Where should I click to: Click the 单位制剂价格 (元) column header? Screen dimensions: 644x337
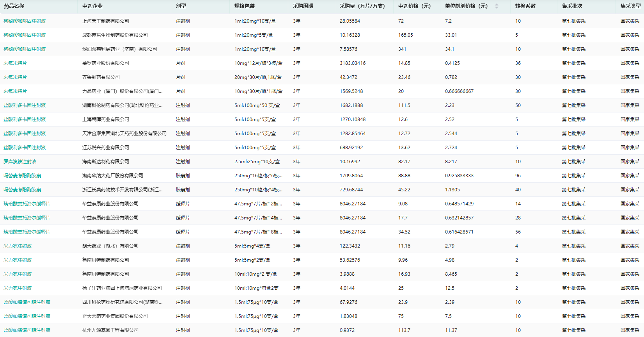pos(466,6)
